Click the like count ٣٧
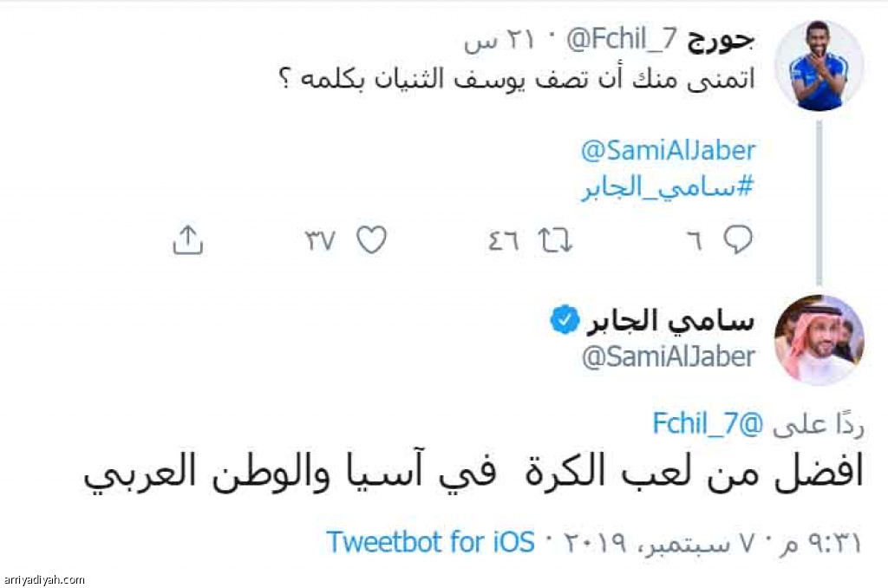The image size is (888, 588). [x=320, y=241]
